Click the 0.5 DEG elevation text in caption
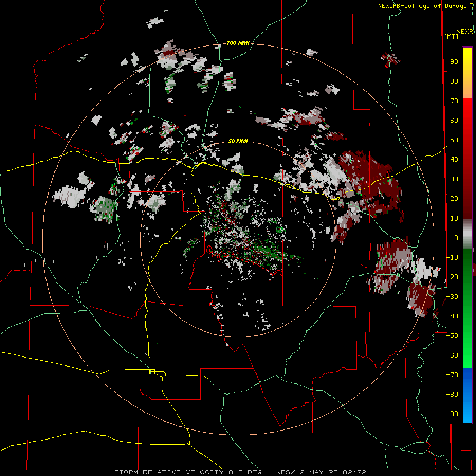Viewport: 476px width, 476px height. pyautogui.click(x=245, y=472)
